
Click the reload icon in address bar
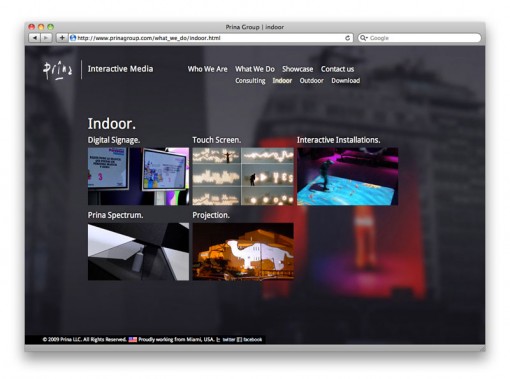pyautogui.click(x=347, y=38)
